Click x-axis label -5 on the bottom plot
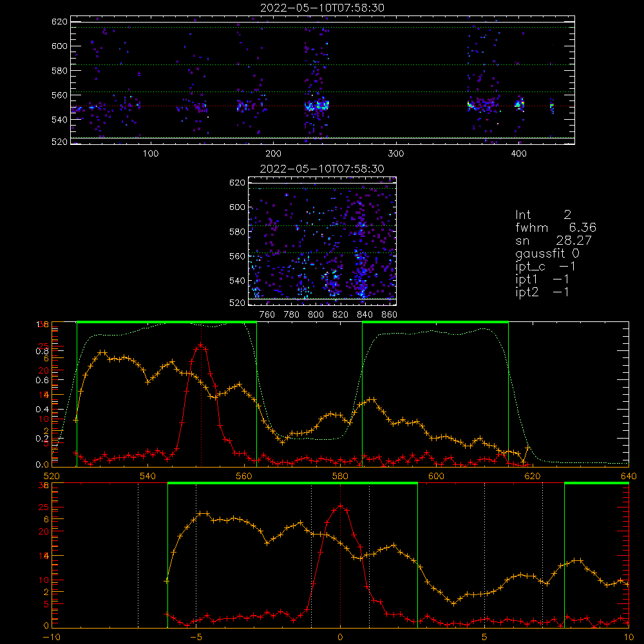This screenshot has width=644, height=644. coord(196,638)
